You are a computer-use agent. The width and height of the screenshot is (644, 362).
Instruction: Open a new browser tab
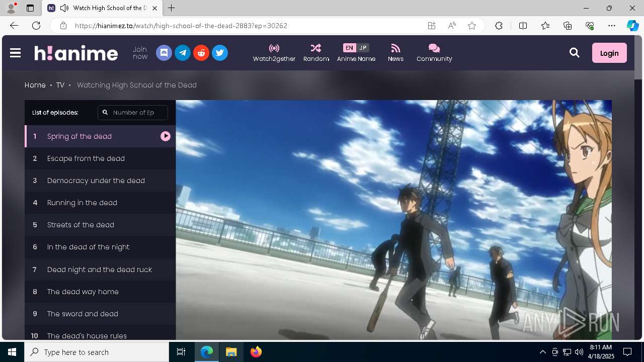172,8
